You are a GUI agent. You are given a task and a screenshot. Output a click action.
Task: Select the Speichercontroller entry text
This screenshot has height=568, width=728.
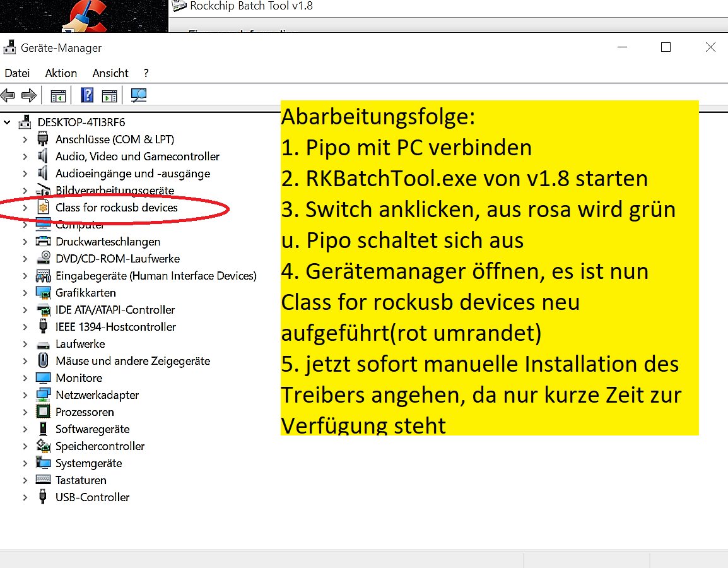coord(100,446)
